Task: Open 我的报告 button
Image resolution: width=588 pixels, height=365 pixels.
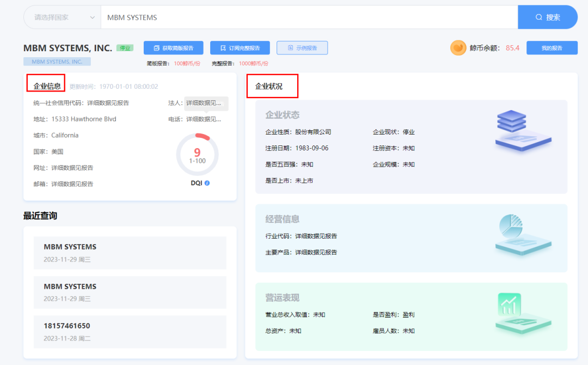Action: (552, 48)
